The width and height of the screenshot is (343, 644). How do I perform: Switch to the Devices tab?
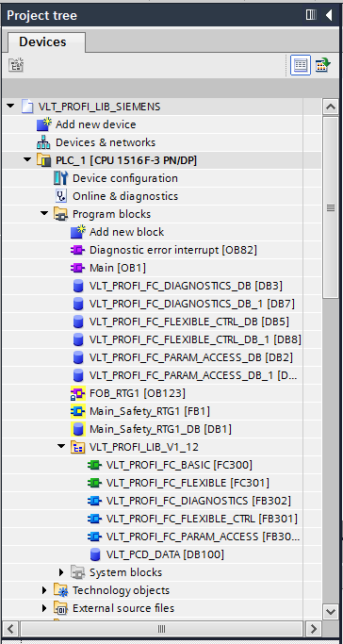pos(42,41)
